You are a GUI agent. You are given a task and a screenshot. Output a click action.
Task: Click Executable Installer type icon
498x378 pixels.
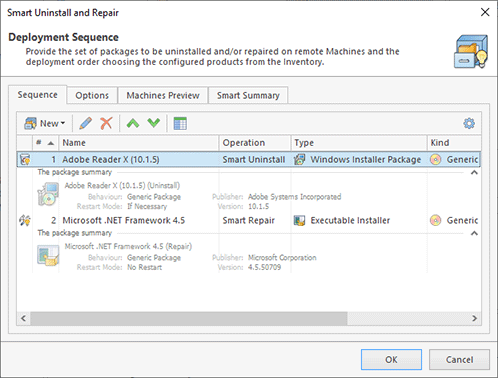click(299, 220)
